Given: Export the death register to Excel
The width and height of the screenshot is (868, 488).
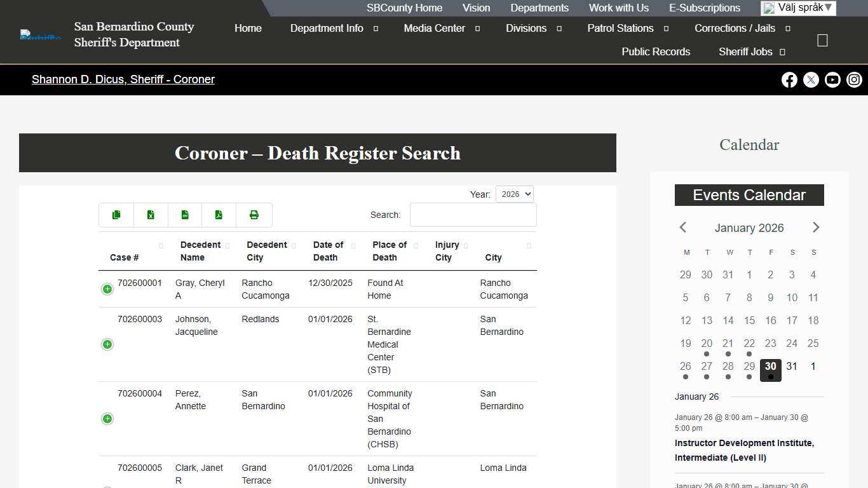Looking at the screenshot, I should (x=151, y=215).
